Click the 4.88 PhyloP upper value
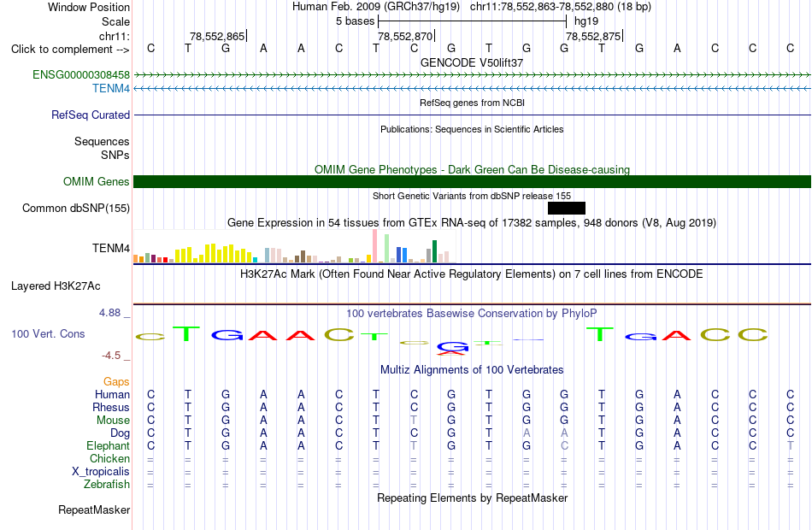This screenshot has width=812, height=530. [109, 313]
